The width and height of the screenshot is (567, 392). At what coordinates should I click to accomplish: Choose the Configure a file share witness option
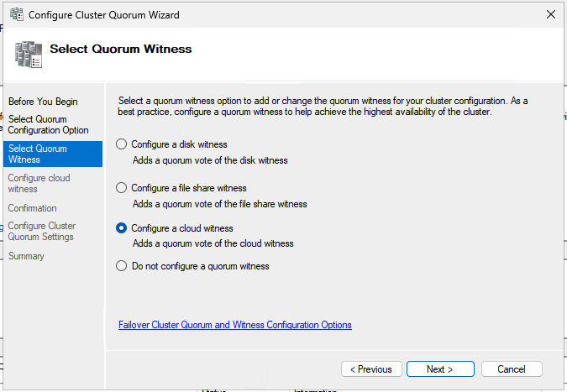(122, 188)
